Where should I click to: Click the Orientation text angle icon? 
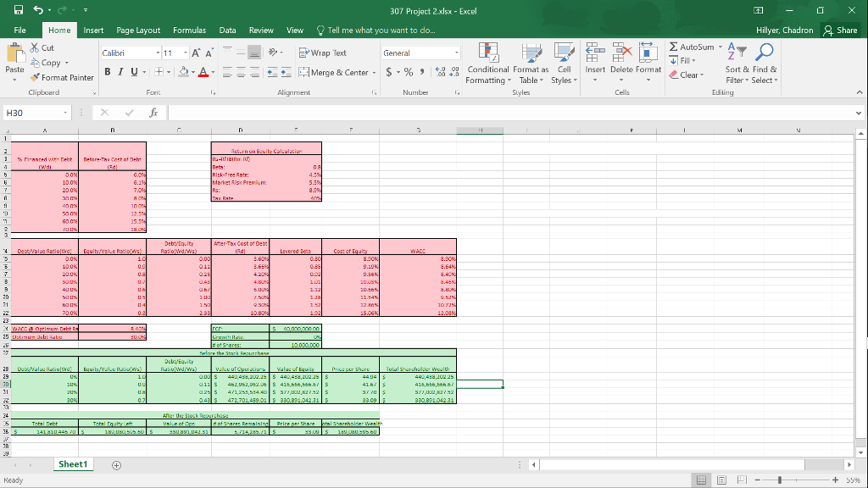click(273, 53)
